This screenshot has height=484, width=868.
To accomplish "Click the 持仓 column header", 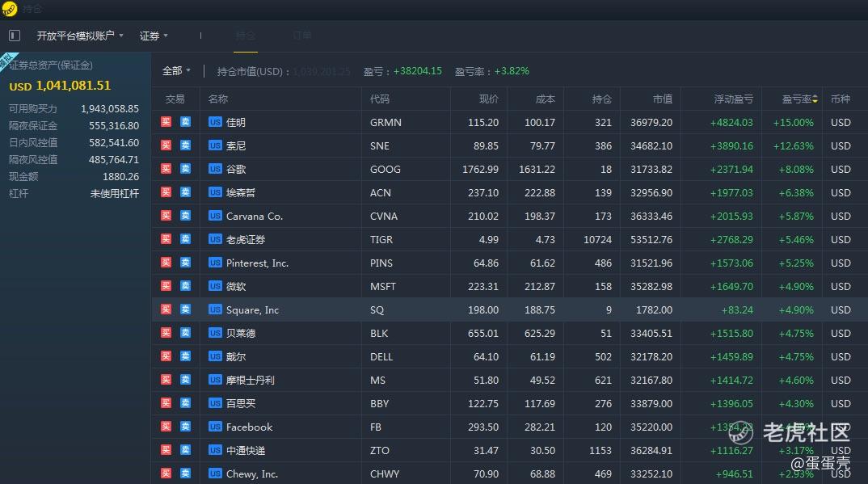I will coord(602,99).
